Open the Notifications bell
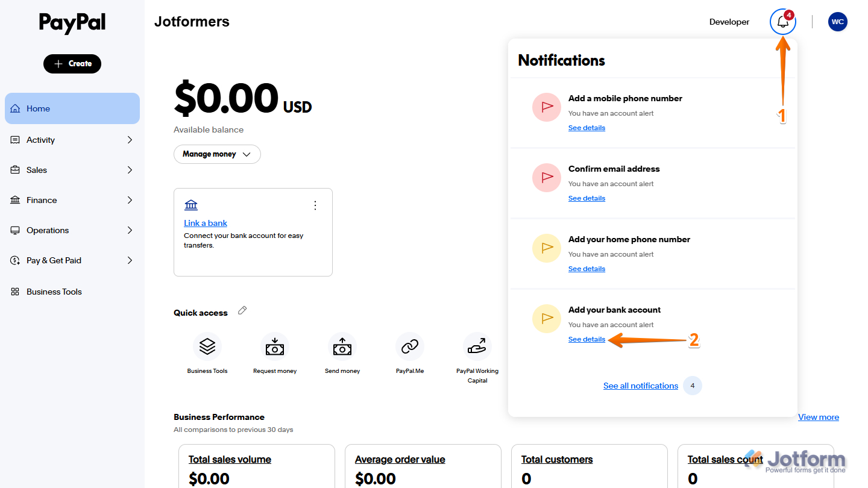The image size is (868, 488). point(782,22)
